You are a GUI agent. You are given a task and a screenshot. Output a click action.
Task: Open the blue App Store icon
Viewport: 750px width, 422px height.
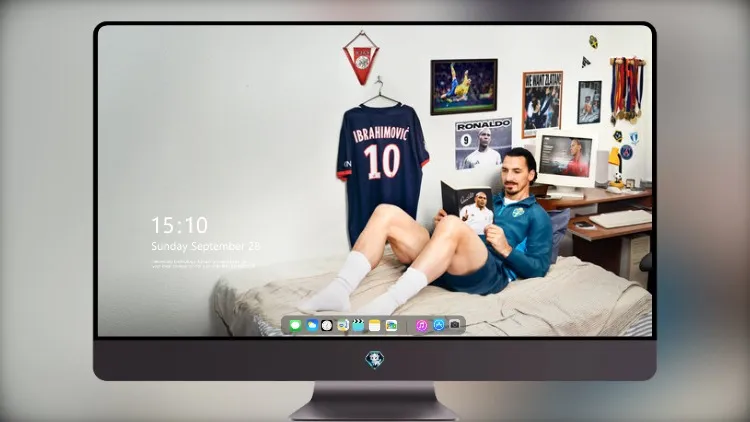(x=439, y=325)
